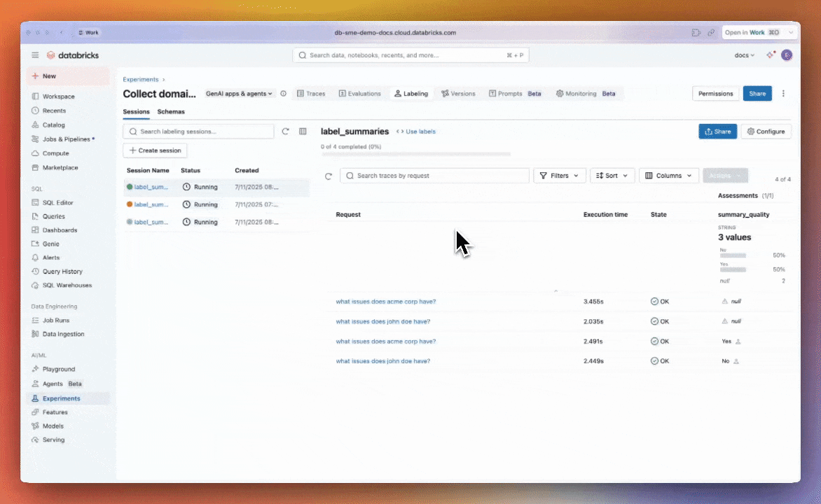The width and height of the screenshot is (821, 504).
Task: Toggle the sessions column layout icon
Action: pyautogui.click(x=303, y=132)
